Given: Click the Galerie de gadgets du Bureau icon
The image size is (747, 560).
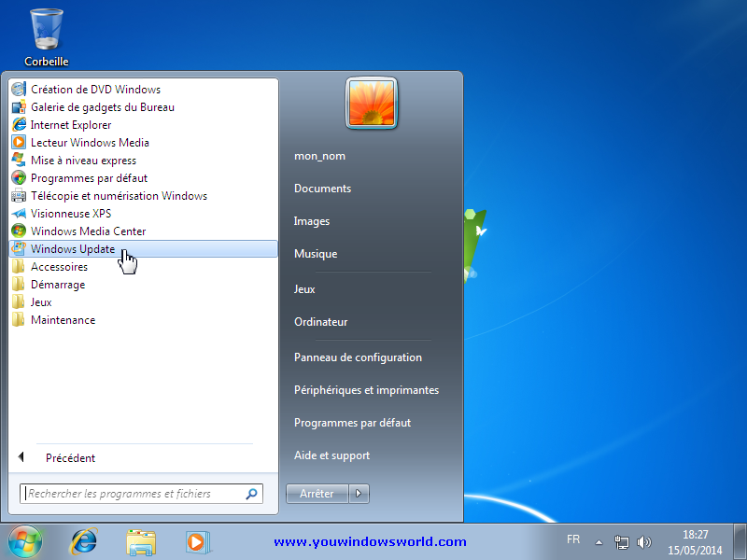Looking at the screenshot, I should tap(19, 106).
